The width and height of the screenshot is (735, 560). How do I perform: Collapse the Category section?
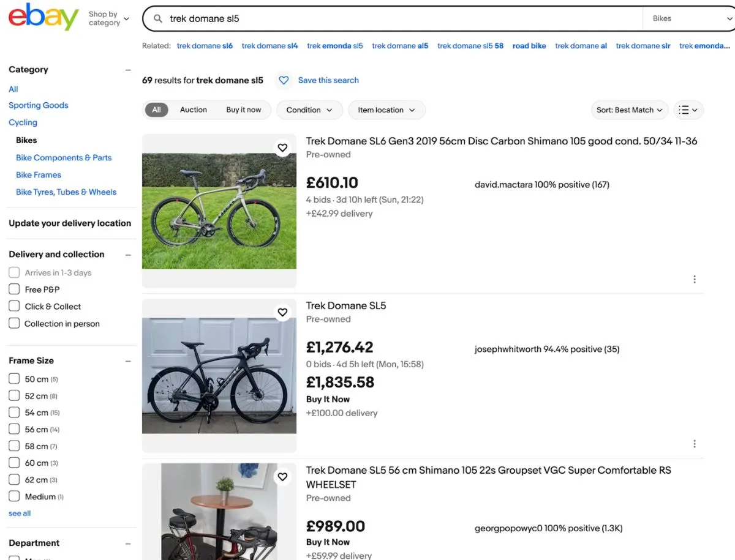pyautogui.click(x=128, y=70)
